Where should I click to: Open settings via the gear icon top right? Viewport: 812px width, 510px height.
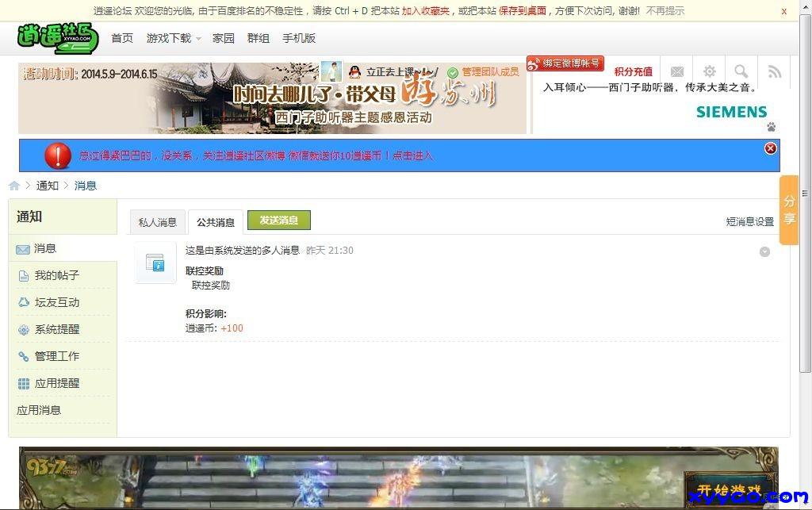(709, 71)
